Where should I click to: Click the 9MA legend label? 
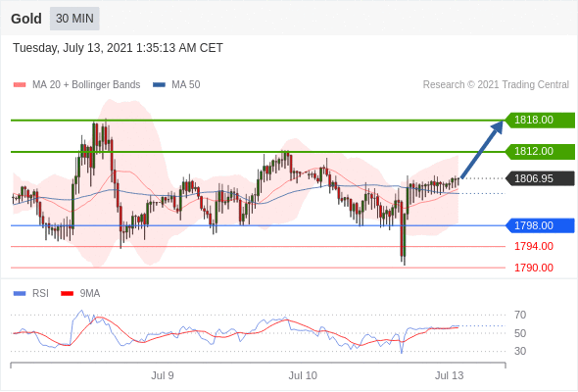(90, 294)
